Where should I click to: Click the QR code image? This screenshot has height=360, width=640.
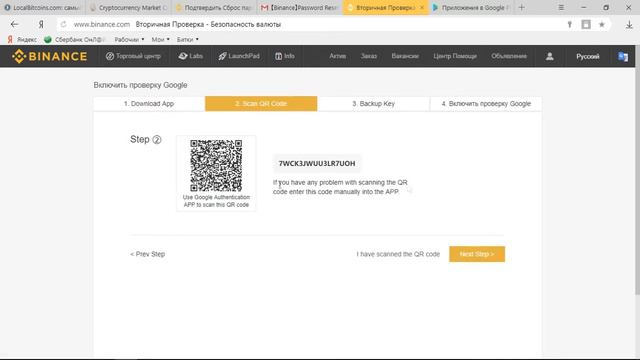(216, 166)
